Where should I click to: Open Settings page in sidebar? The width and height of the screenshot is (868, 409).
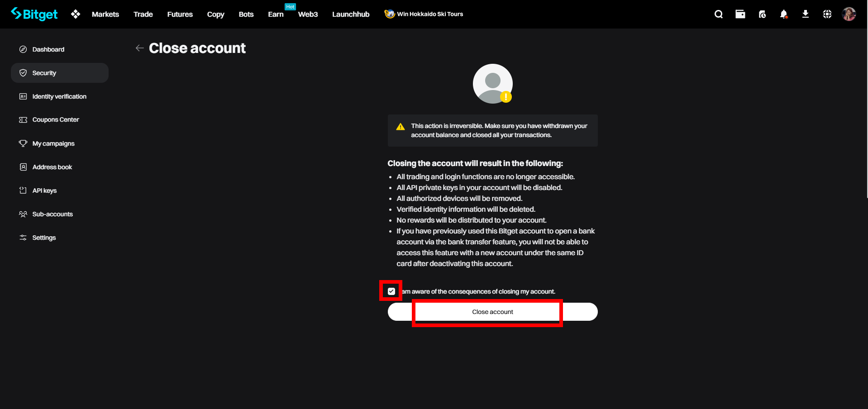60,238
